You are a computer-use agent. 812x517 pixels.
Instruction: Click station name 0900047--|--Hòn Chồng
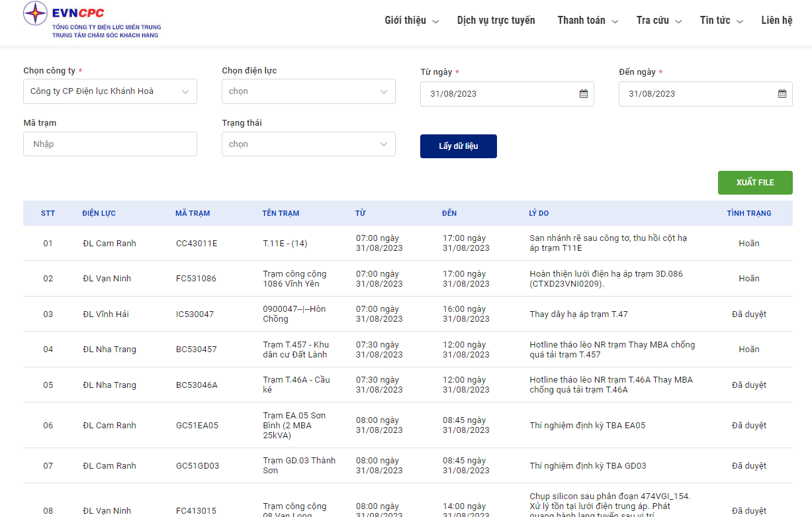click(x=294, y=314)
